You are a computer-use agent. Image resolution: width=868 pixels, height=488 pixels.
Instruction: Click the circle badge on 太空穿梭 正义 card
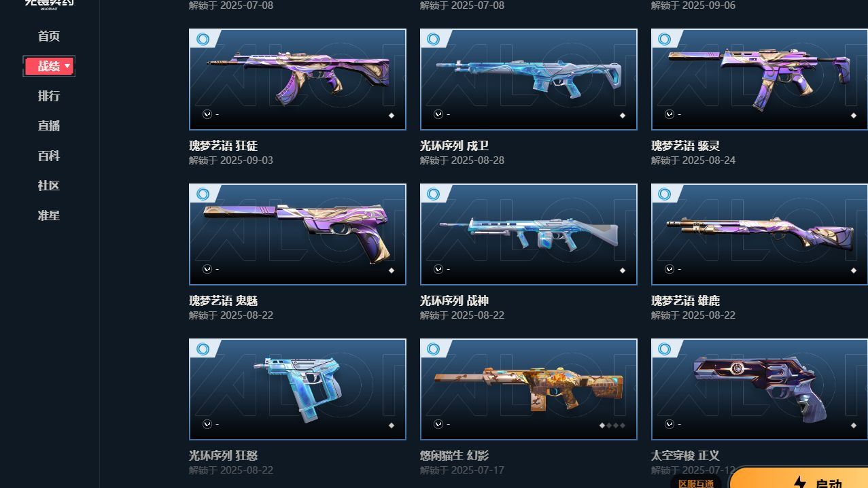point(665,349)
